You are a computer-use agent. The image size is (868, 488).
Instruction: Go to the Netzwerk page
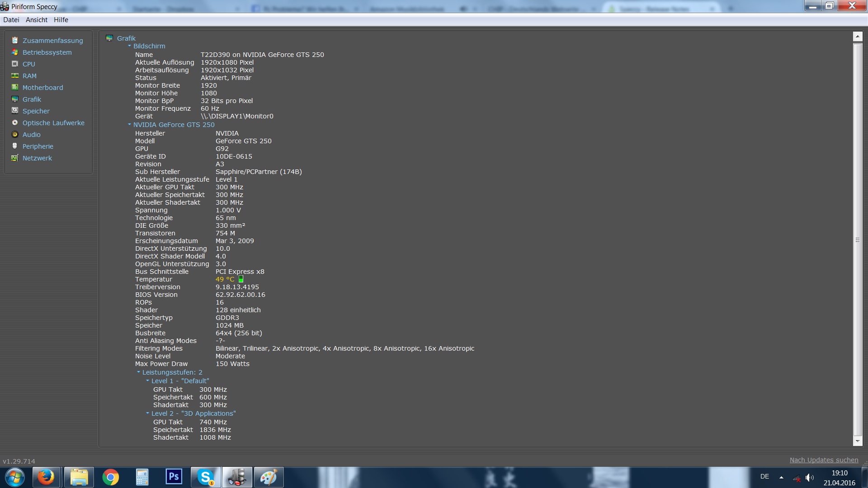(37, 158)
